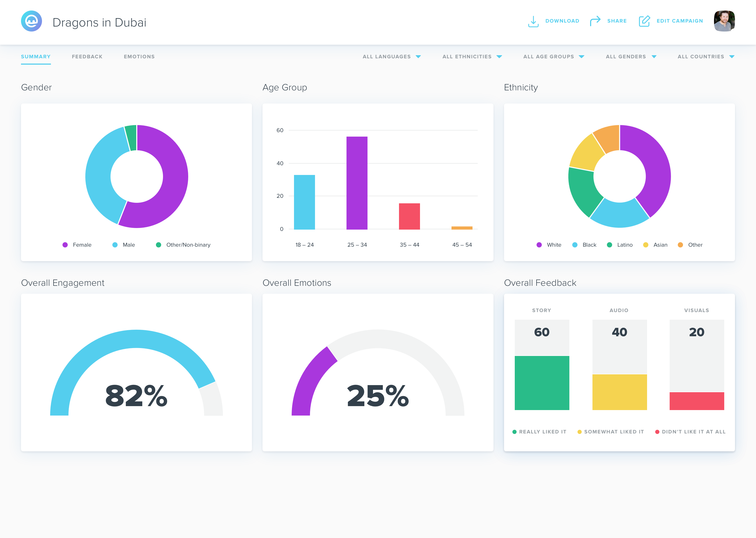Expand the All Countries filter arrow
Image resolution: width=756 pixels, height=538 pixels.
click(x=732, y=57)
